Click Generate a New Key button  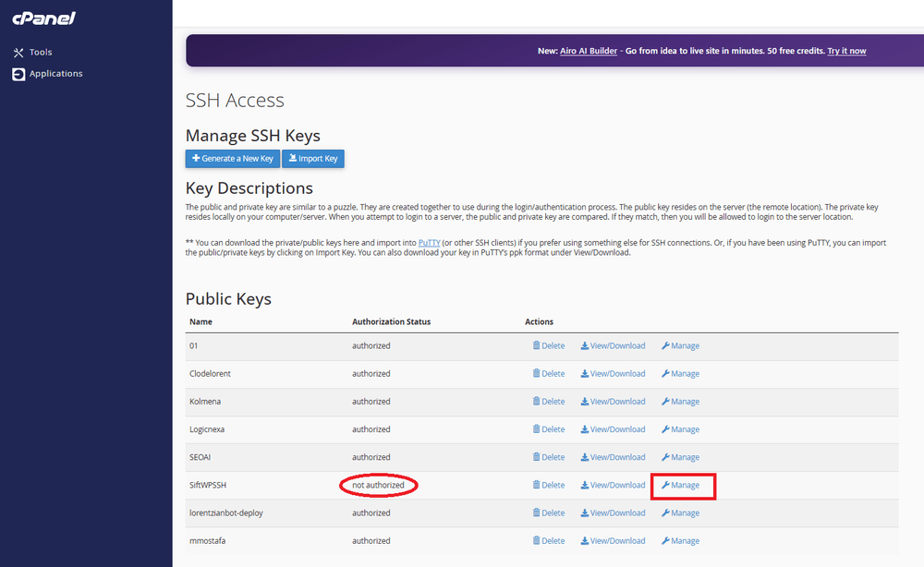coord(233,159)
